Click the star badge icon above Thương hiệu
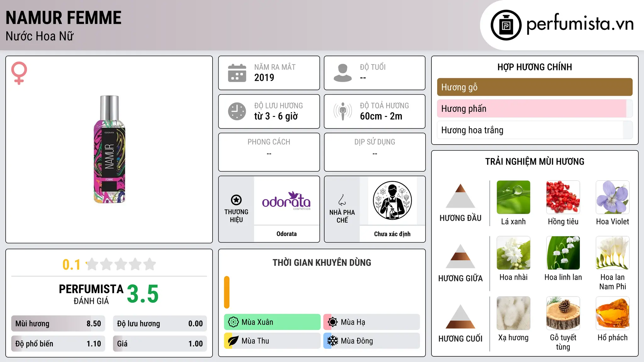 click(236, 200)
